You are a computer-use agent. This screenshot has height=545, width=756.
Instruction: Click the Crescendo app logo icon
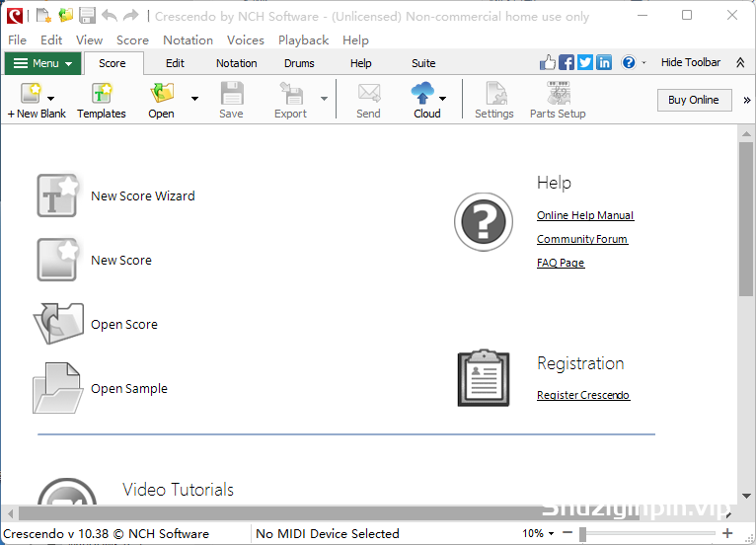coord(15,16)
